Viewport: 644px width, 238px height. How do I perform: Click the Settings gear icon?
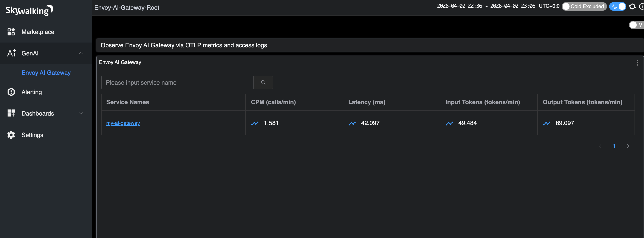[x=11, y=135]
